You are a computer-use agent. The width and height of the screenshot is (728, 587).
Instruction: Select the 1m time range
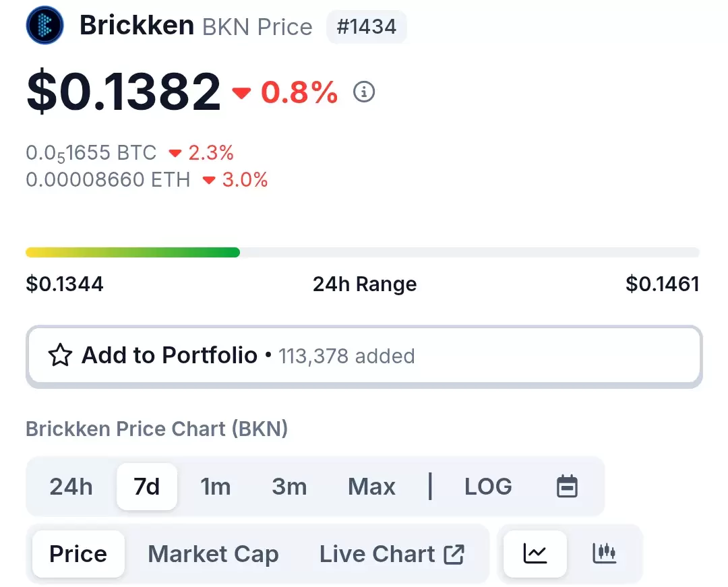[216, 487]
